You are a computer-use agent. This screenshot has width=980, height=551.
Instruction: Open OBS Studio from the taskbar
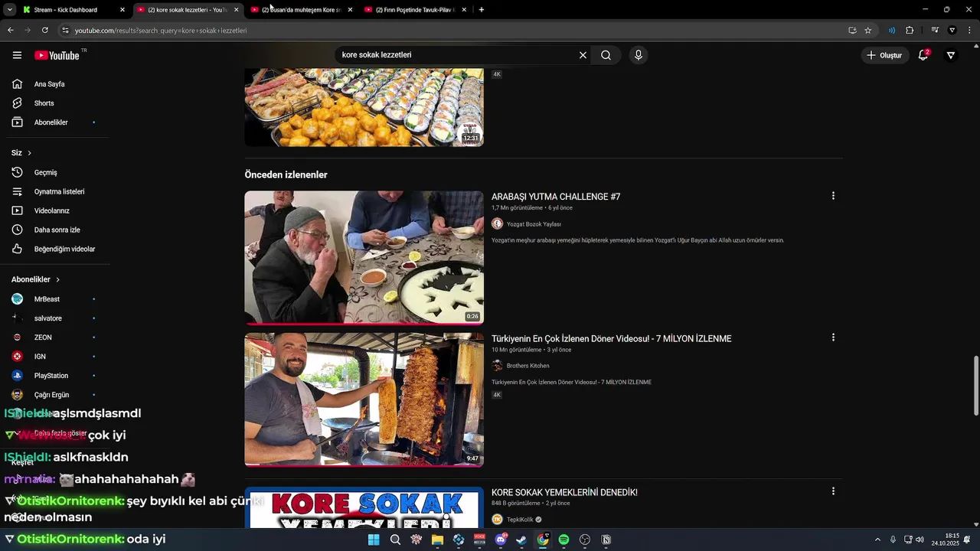point(585,540)
